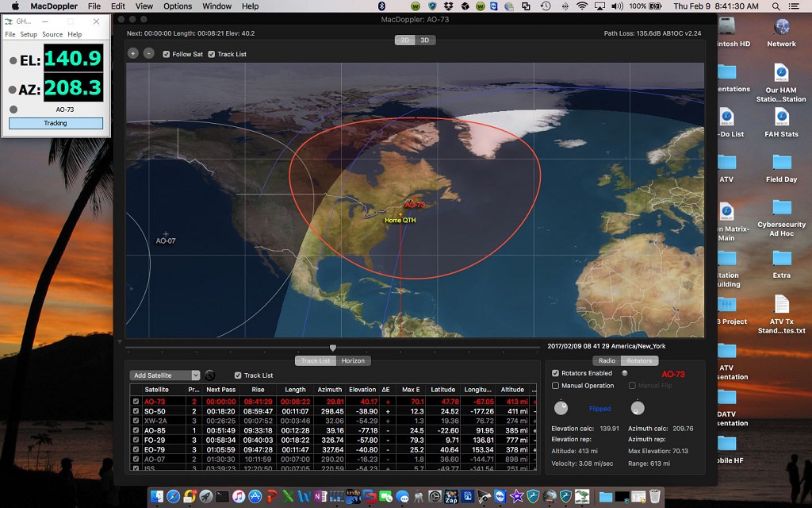Click the Home QTH marker on map

point(400,220)
